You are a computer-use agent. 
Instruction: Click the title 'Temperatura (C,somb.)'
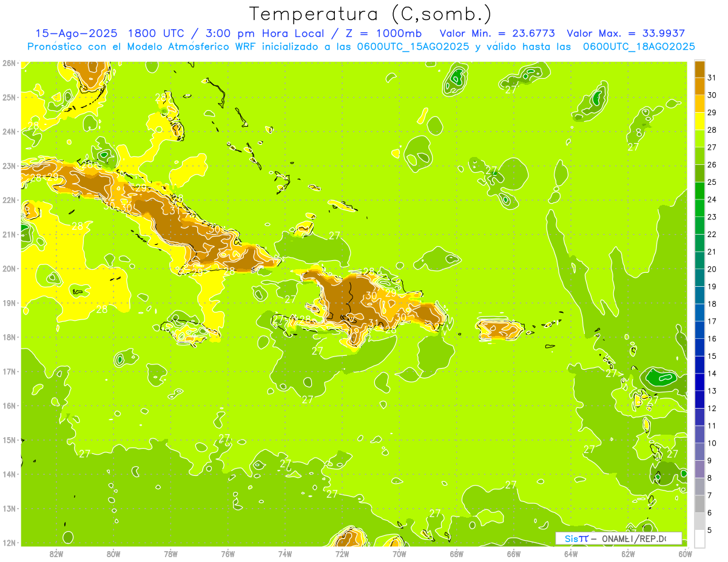coord(371,13)
